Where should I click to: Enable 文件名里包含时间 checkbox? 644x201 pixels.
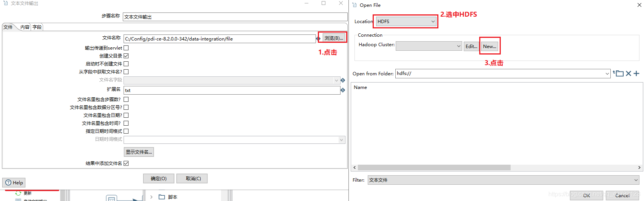[x=126, y=123]
